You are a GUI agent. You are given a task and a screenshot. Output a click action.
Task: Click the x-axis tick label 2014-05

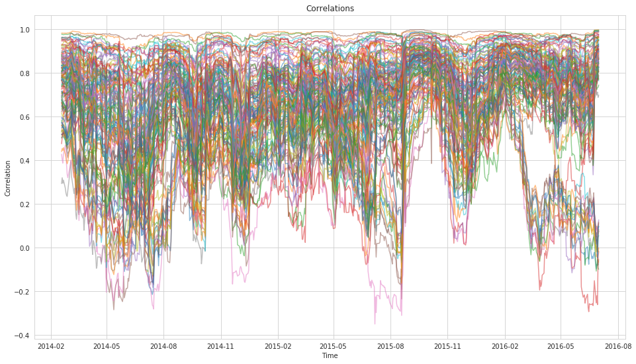[107, 346]
